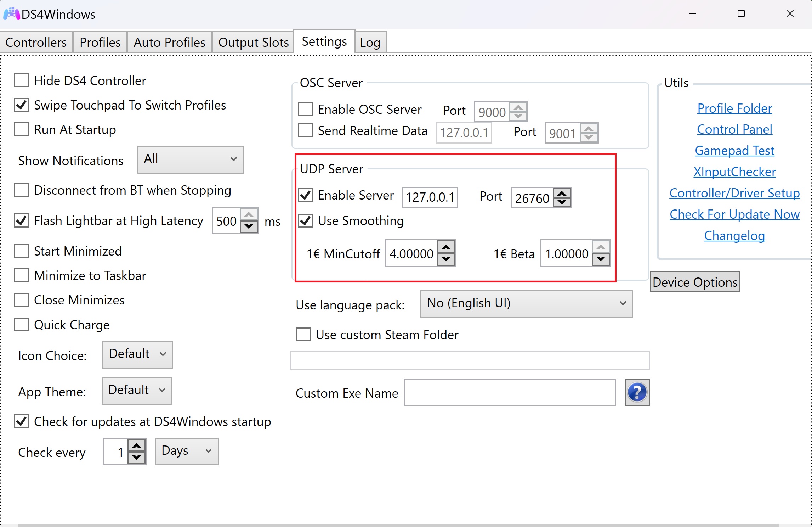Enable Run At Startup

[x=21, y=129]
